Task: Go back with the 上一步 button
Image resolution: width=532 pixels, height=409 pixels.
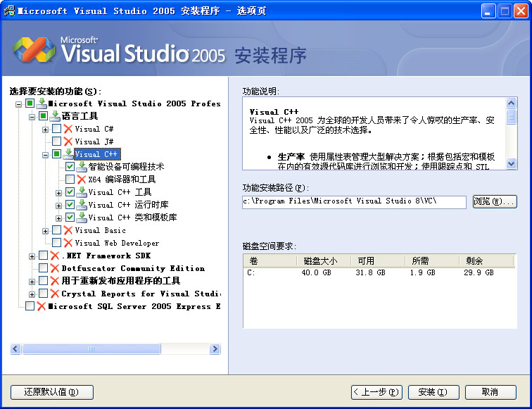Action: point(376,392)
